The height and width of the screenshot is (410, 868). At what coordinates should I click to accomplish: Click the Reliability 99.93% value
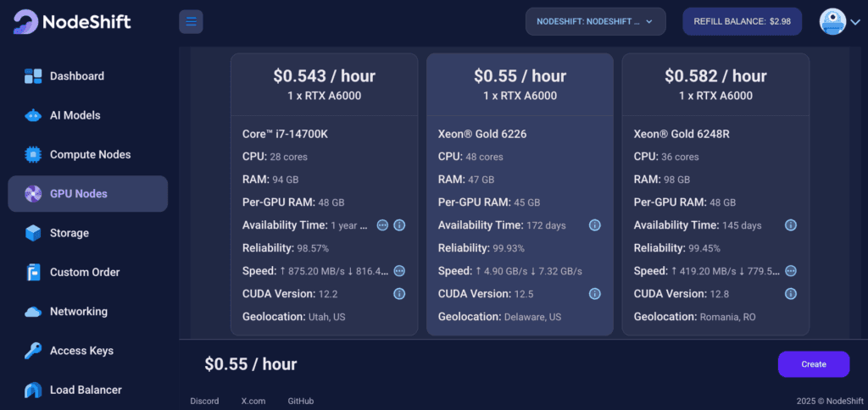point(509,248)
